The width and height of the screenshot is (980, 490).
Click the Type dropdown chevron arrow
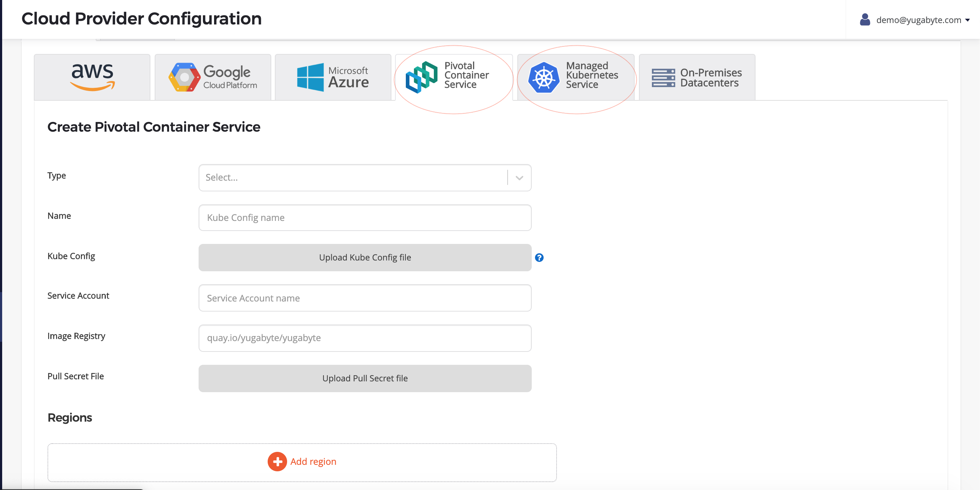[x=519, y=178]
